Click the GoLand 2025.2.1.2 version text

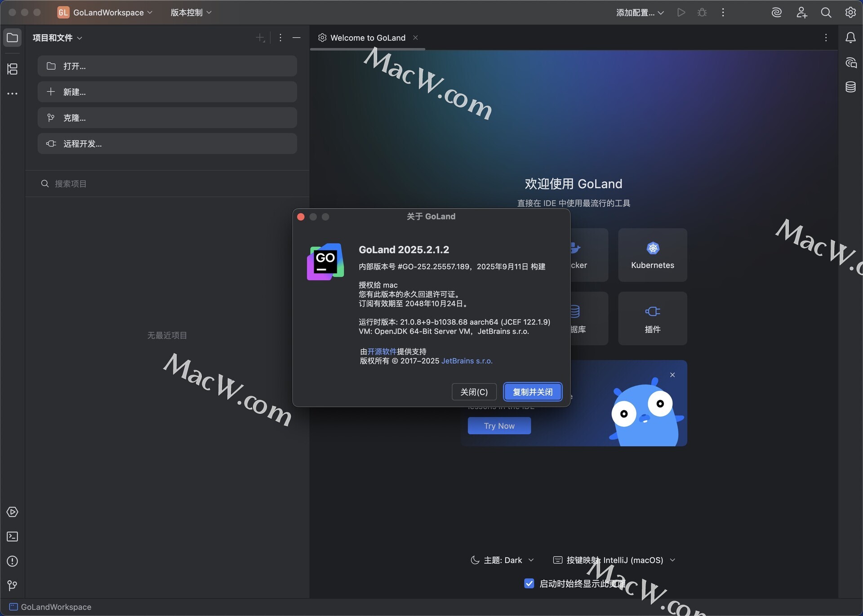(404, 249)
